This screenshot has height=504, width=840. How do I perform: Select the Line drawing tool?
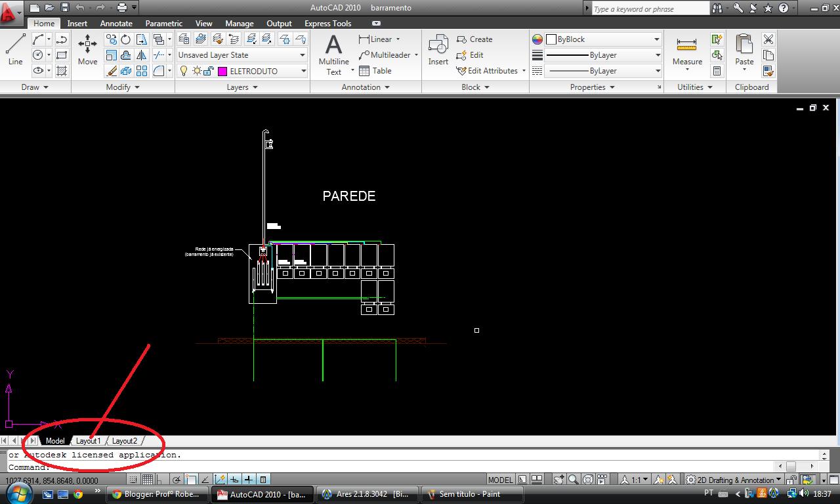tap(15, 50)
